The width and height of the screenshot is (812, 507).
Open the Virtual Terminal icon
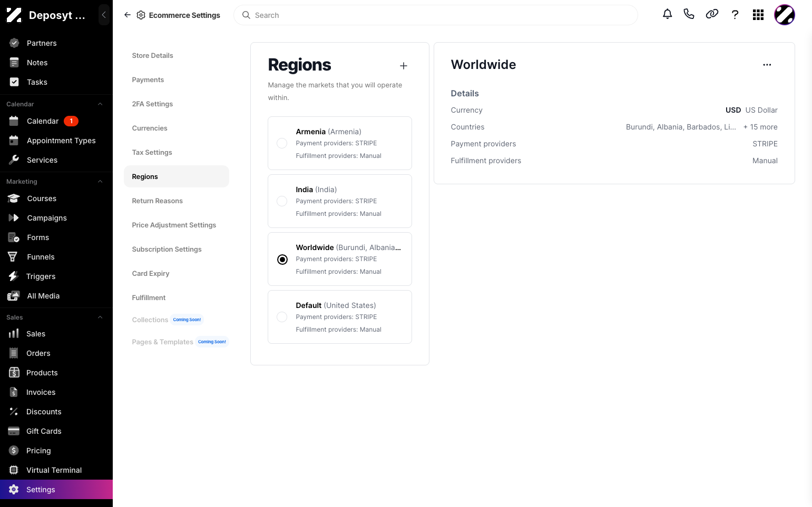click(14, 470)
